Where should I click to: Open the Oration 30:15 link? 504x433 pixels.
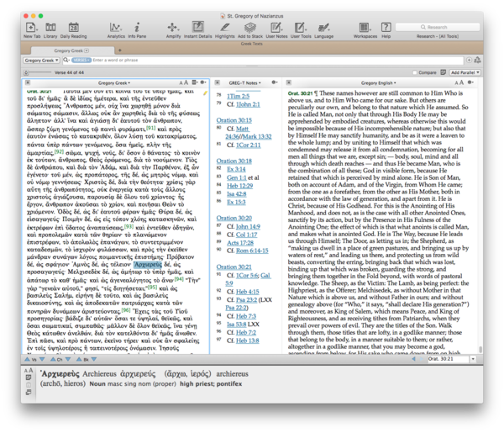pyautogui.click(x=234, y=120)
